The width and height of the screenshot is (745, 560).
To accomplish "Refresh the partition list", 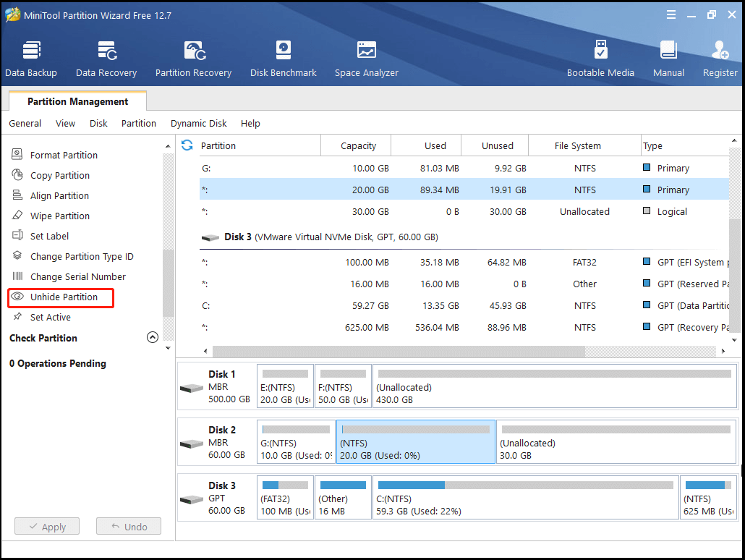I will (x=187, y=145).
